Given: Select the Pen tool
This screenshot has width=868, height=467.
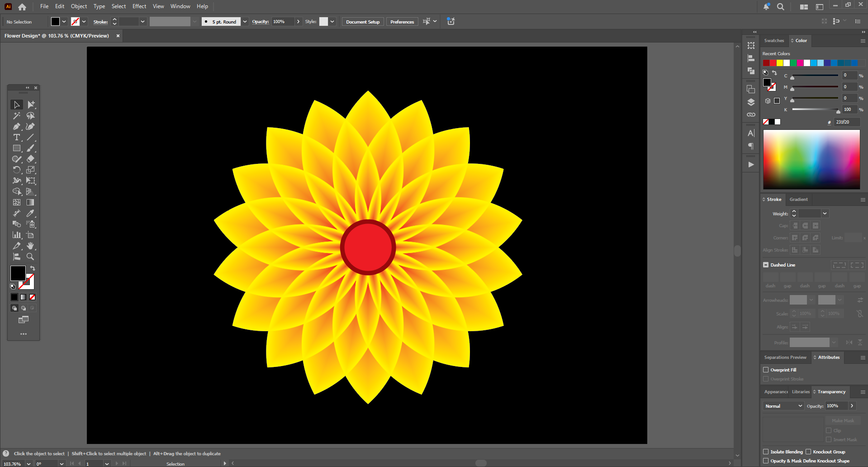Looking at the screenshot, I should tap(17, 127).
